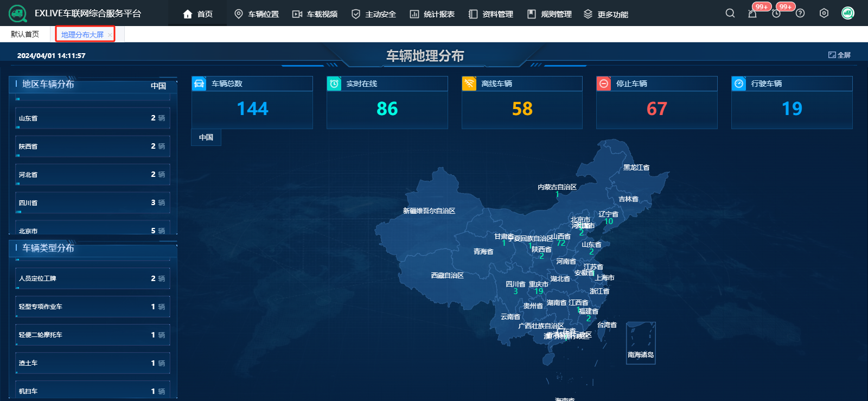Expand the 统计报表 menu
The image size is (868, 401).
432,14
